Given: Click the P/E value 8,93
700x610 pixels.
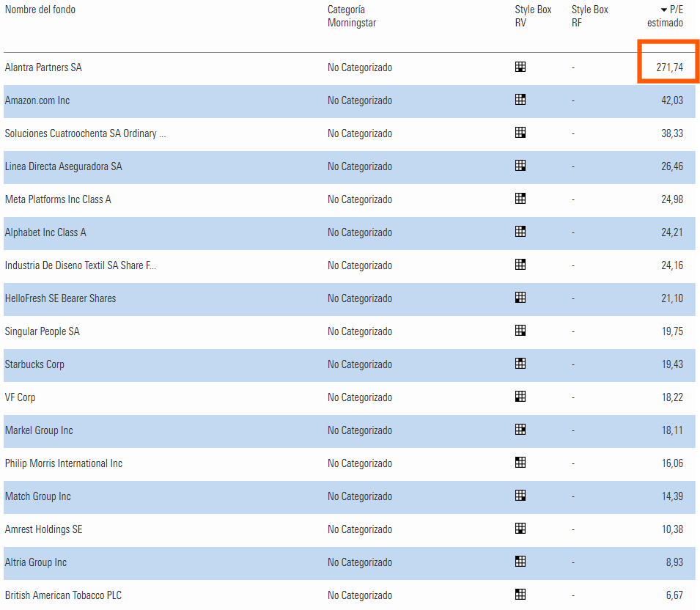Looking at the screenshot, I should [674, 563].
